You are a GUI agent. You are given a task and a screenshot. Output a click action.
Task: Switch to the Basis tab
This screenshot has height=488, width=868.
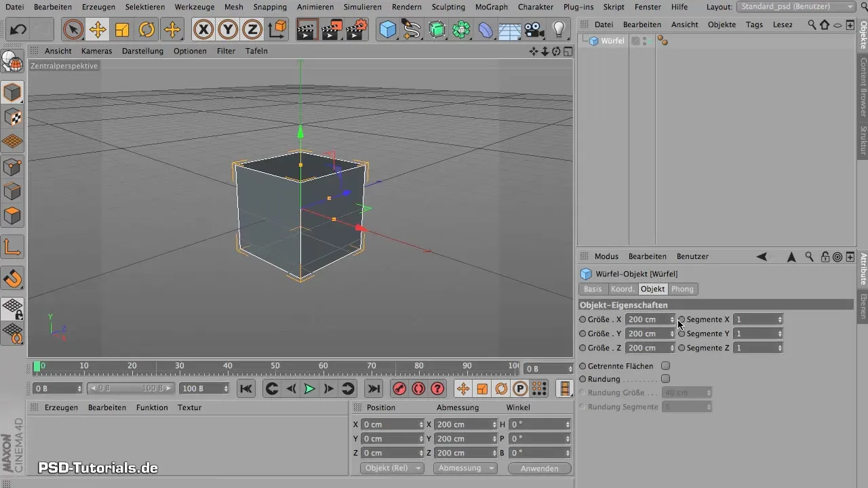[x=593, y=289]
